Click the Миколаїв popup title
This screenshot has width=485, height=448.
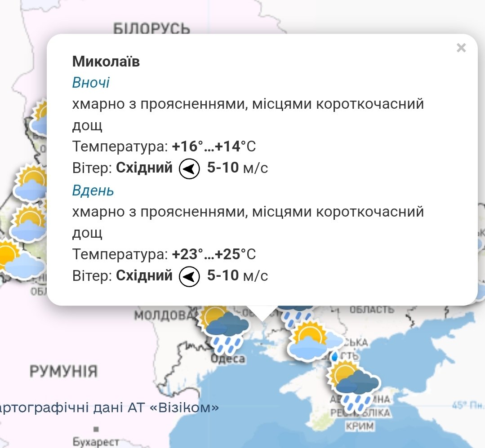(106, 62)
